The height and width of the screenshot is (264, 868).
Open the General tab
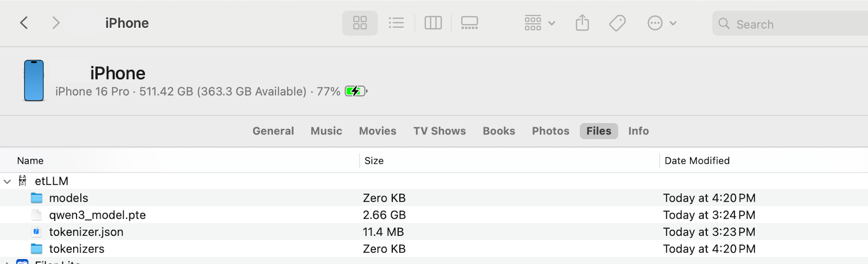point(273,131)
